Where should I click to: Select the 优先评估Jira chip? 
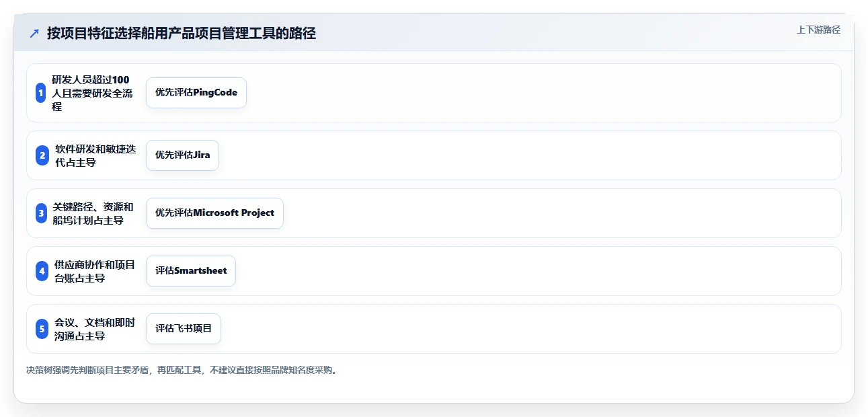[182, 155]
